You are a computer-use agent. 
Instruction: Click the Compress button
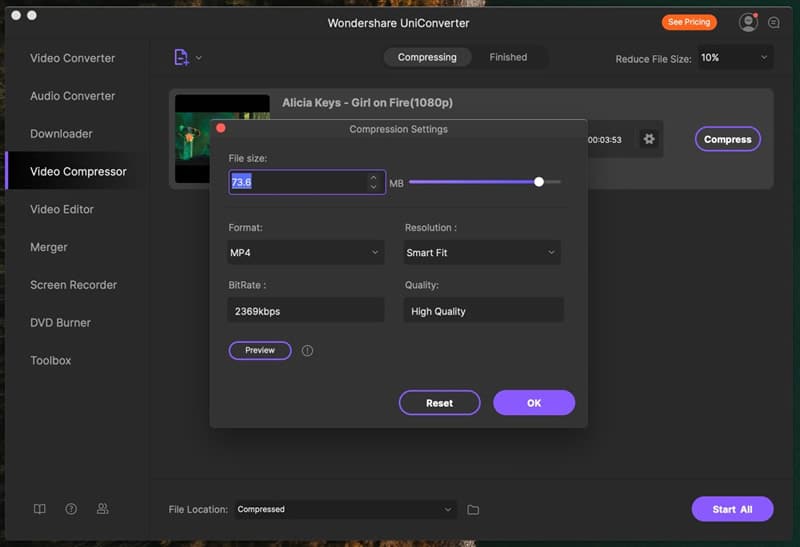[x=728, y=139]
